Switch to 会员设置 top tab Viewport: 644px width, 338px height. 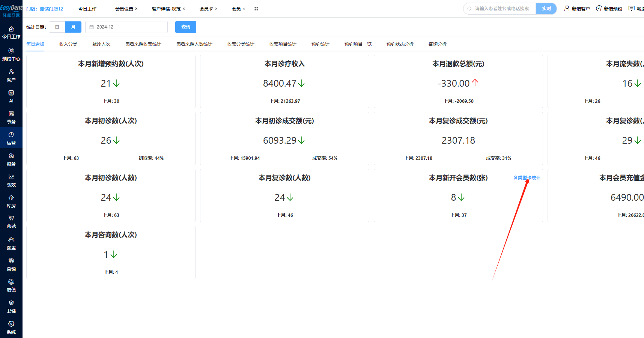(x=124, y=9)
